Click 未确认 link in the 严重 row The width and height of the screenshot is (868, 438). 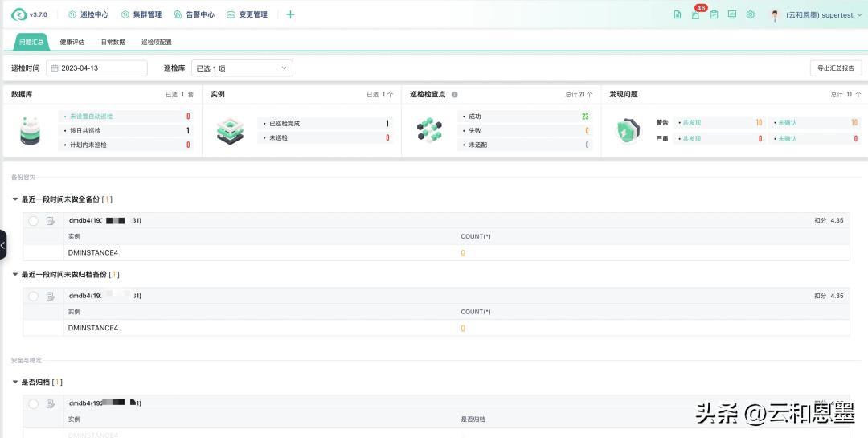click(x=787, y=139)
